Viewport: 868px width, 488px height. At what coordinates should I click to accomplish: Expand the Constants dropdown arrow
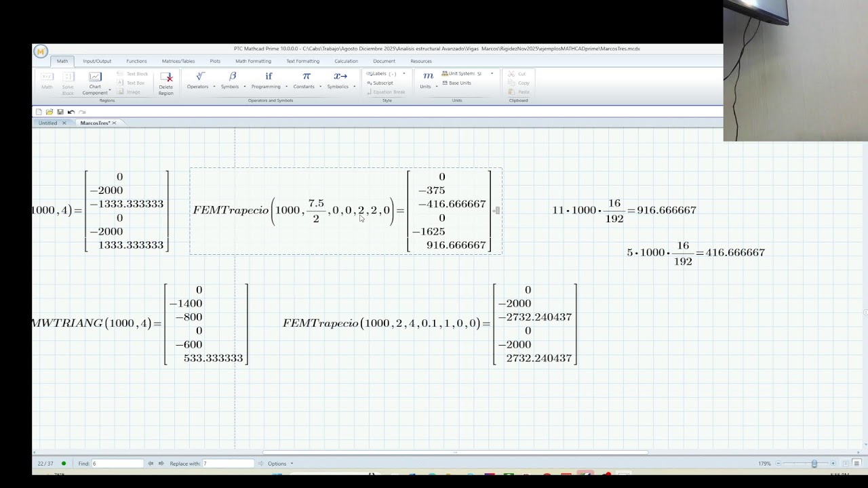click(321, 87)
